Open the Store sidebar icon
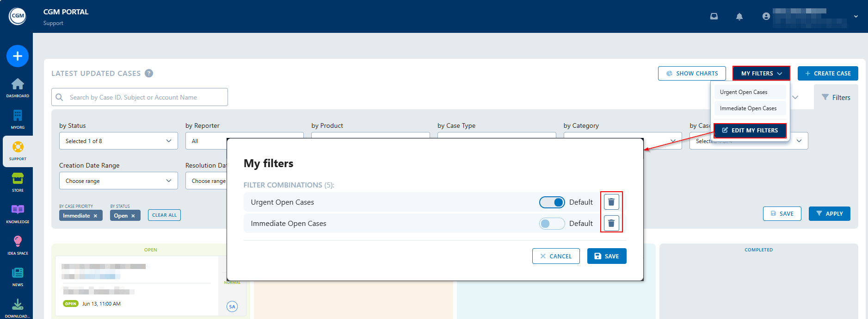Screen dimensions: 868x319 pyautogui.click(x=18, y=182)
